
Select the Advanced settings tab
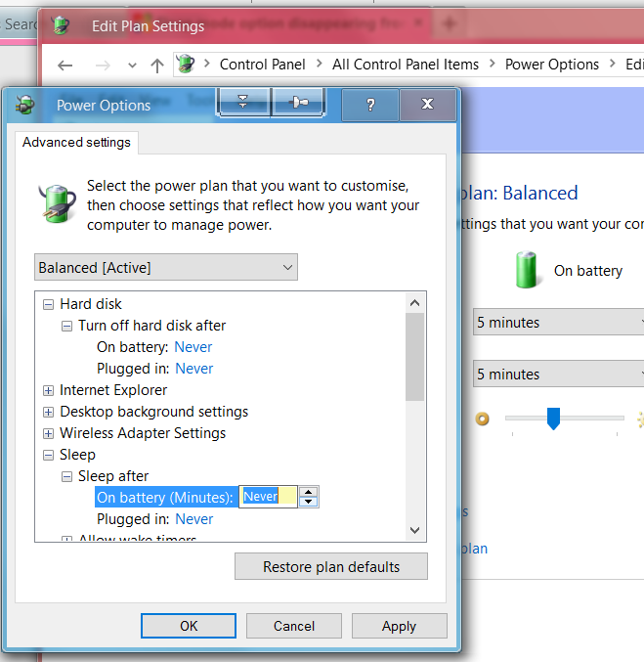point(76,143)
